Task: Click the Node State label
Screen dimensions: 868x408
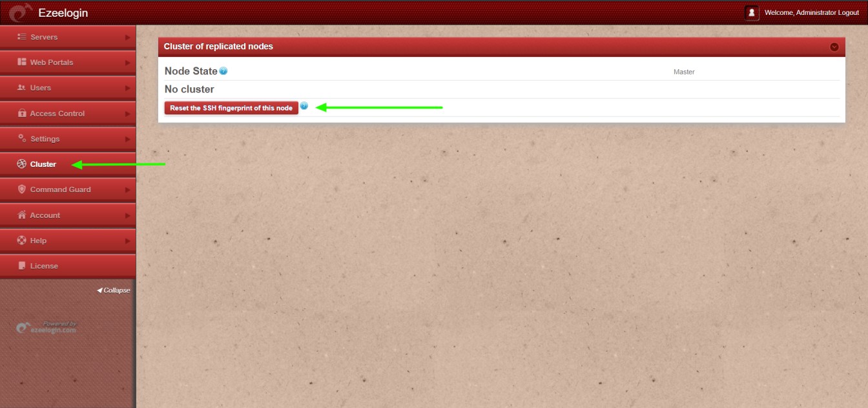Action: 191,71
